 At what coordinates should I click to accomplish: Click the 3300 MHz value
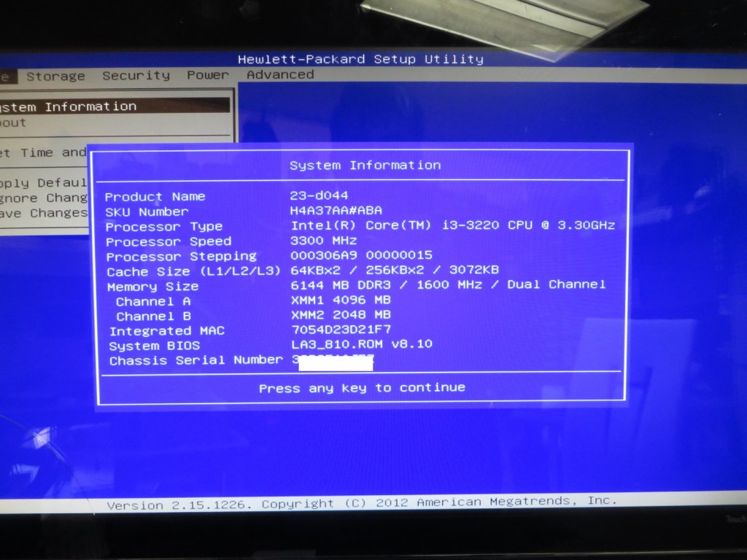coord(323,240)
